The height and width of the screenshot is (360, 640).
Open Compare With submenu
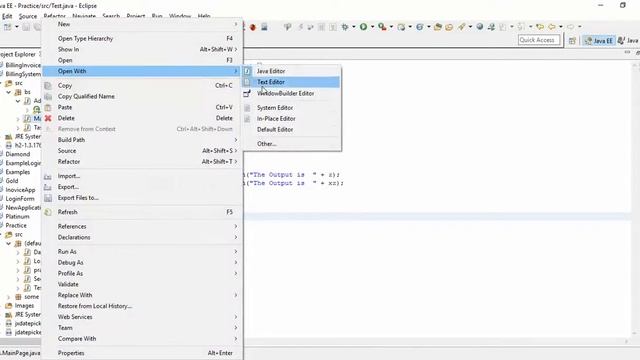pos(142,339)
